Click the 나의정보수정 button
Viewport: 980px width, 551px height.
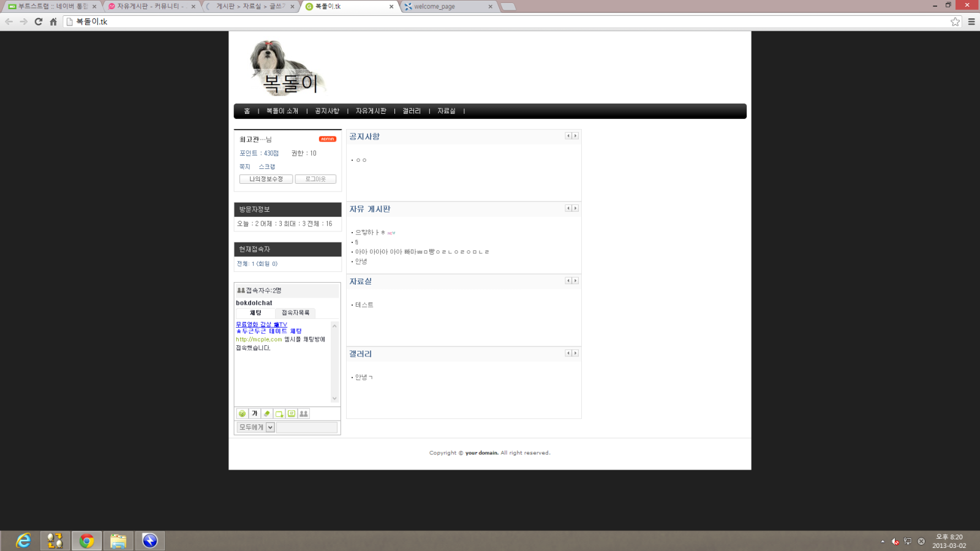click(266, 179)
